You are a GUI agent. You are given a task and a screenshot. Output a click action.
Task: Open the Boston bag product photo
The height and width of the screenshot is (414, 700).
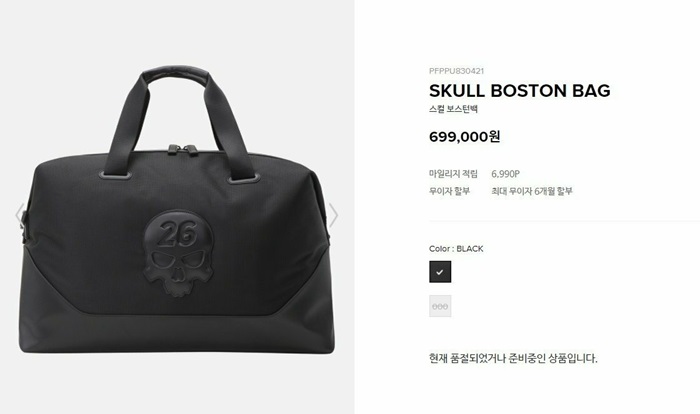(x=177, y=210)
